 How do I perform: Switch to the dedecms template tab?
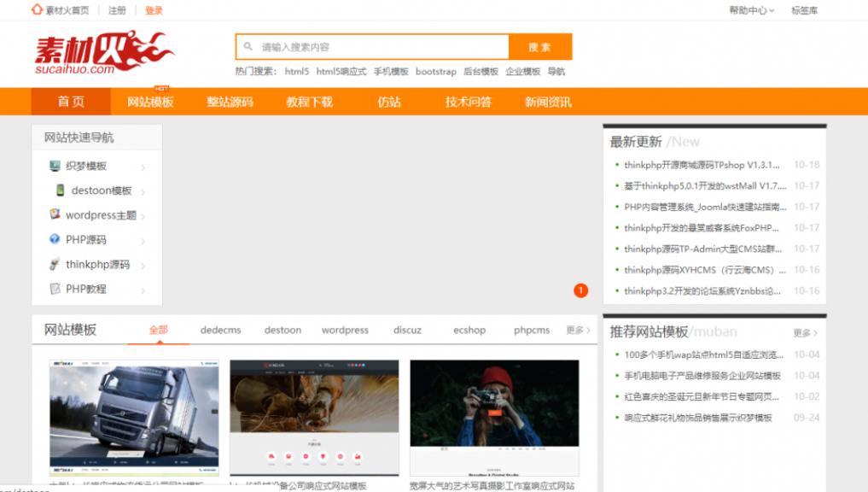[220, 331]
